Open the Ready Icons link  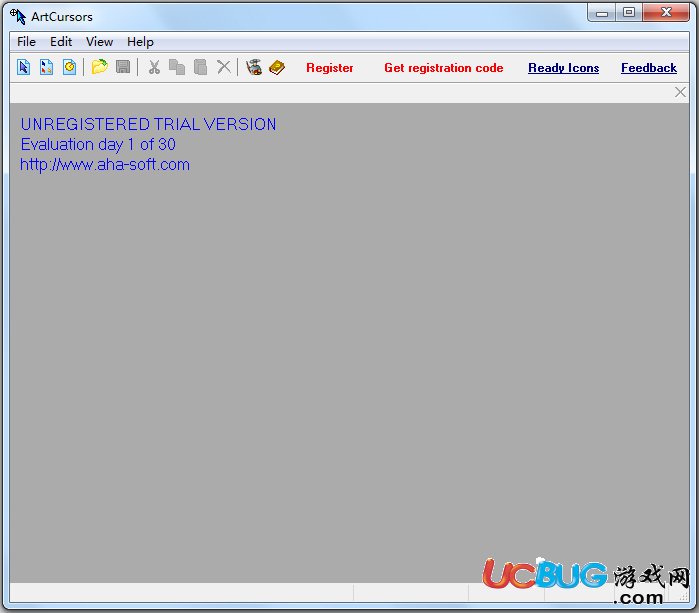563,68
